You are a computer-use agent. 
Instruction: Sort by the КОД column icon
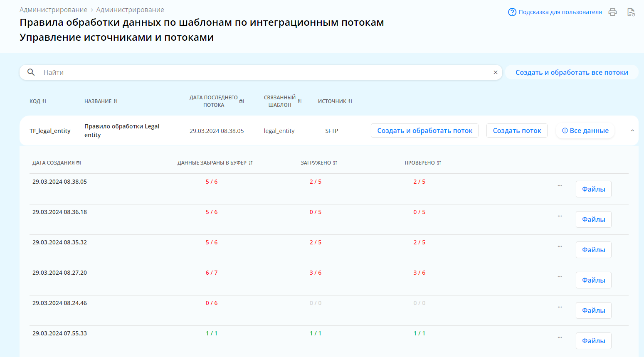click(44, 101)
